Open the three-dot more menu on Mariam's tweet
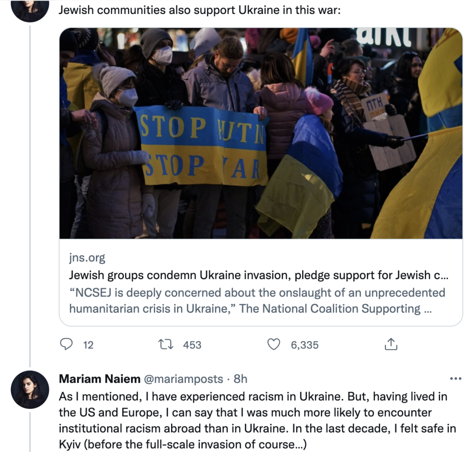 pyautogui.click(x=456, y=379)
